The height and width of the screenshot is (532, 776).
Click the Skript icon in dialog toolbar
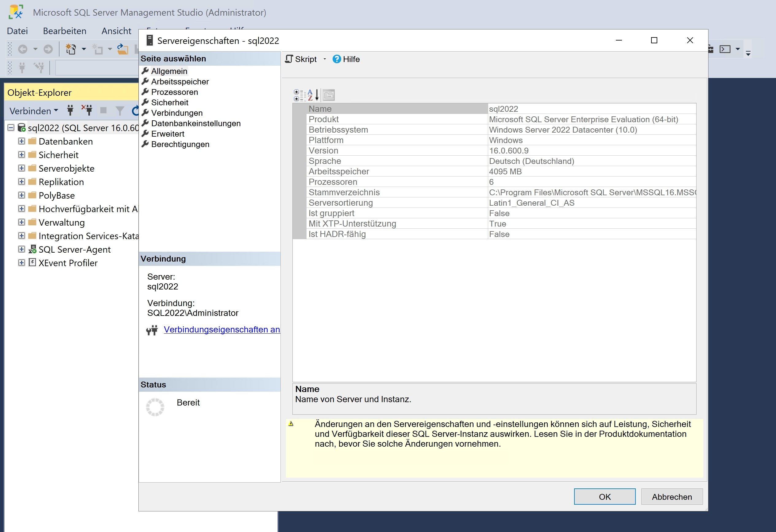289,59
